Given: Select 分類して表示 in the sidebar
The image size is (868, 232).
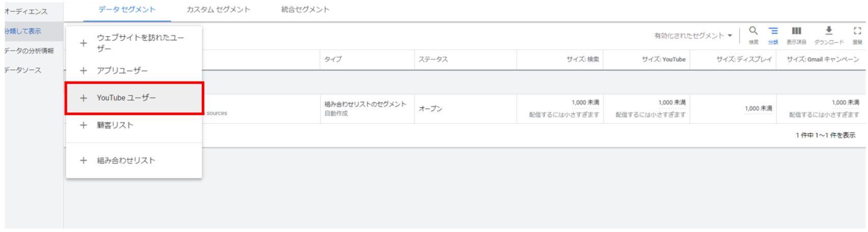Looking at the screenshot, I should (x=23, y=31).
